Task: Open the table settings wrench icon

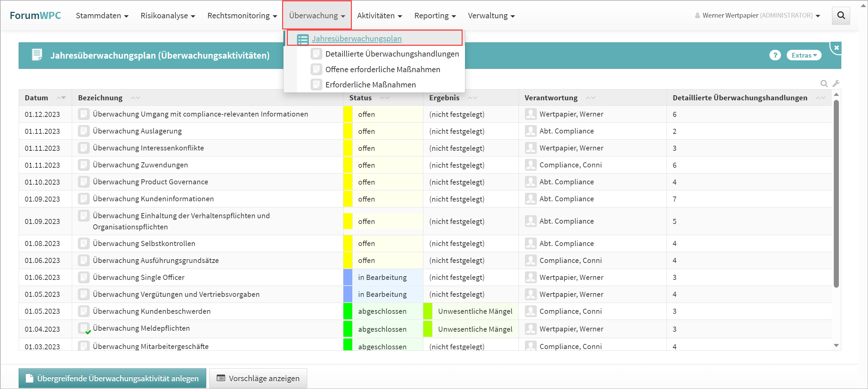Action: click(x=836, y=83)
